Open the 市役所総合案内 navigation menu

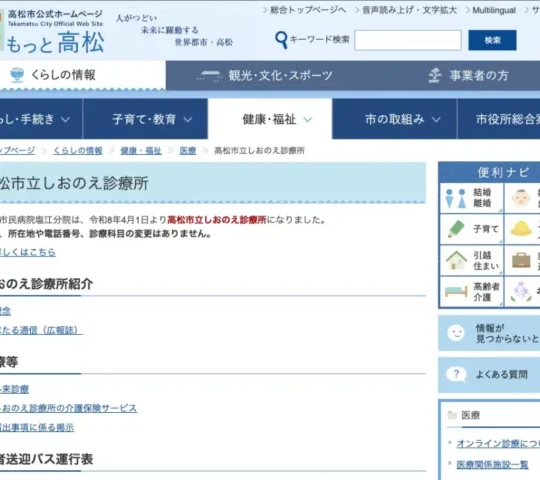click(499, 119)
